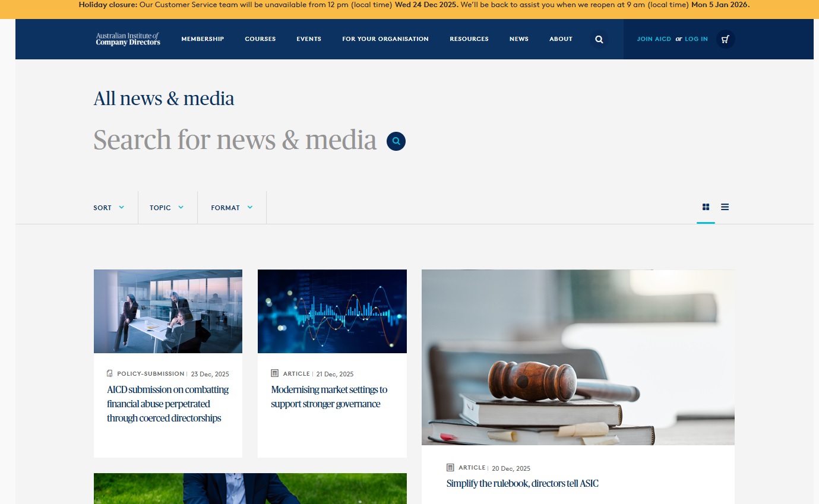Click the Join AICD link

(x=654, y=39)
